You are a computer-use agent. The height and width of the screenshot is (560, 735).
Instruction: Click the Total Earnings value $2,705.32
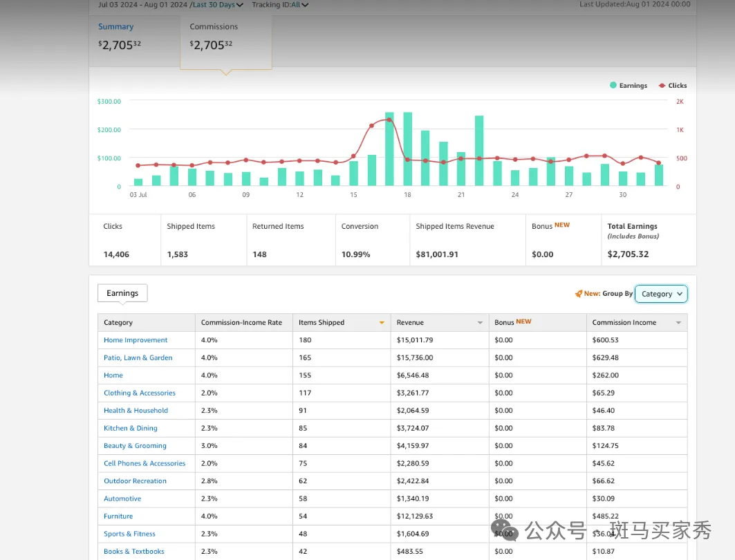pyautogui.click(x=628, y=254)
